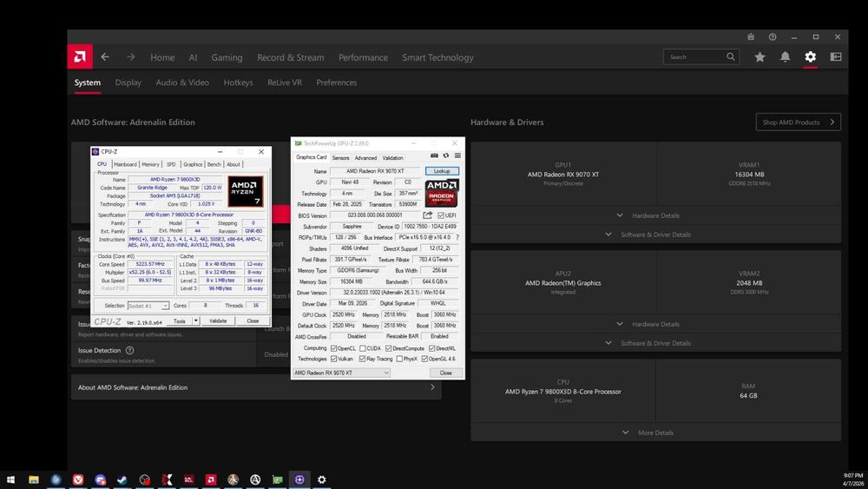Open File Explorer from the taskbar
The height and width of the screenshot is (489, 868).
pos(34,479)
